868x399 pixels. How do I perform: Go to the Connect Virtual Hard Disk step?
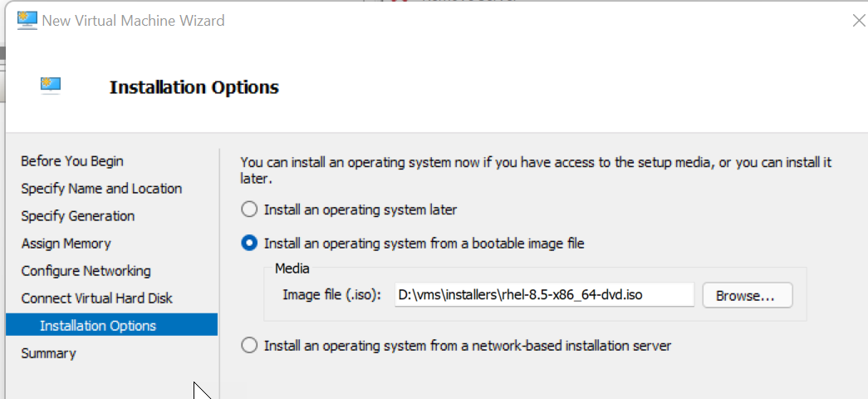tap(96, 298)
